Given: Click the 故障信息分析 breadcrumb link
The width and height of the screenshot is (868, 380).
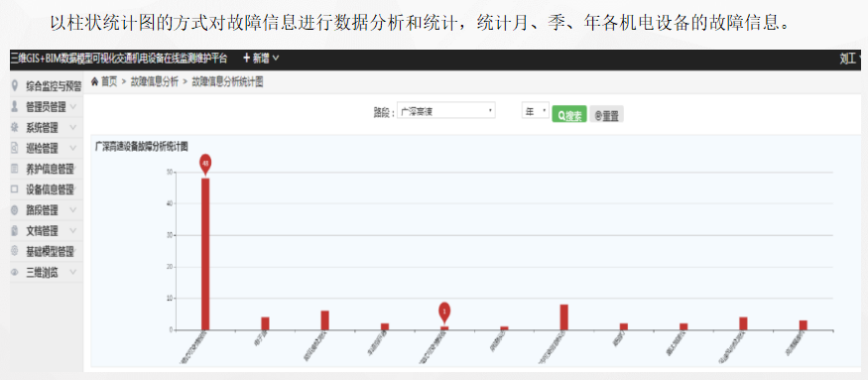Looking at the screenshot, I should pos(155,81).
